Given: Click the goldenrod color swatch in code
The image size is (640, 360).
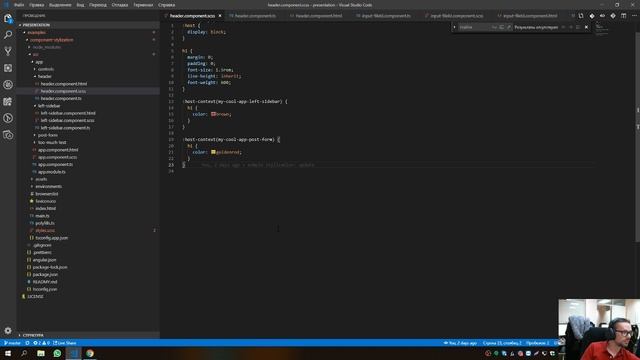Looking at the screenshot, I should point(213,152).
